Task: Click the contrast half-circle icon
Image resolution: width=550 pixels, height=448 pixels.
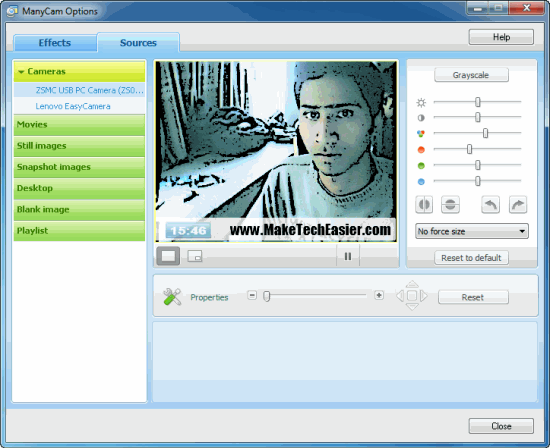Action: [421, 118]
